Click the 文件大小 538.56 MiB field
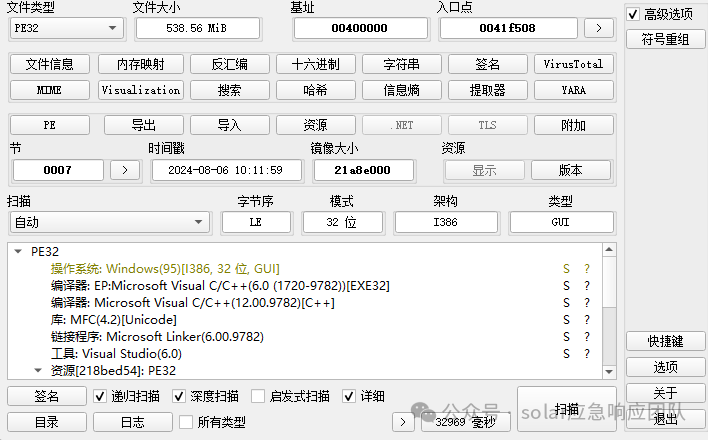This screenshot has width=708, height=440. tap(197, 28)
